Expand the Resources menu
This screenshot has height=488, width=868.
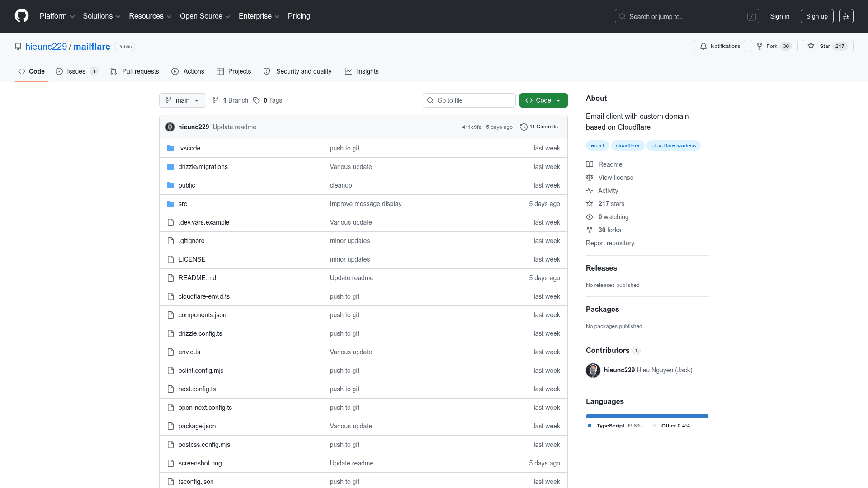tap(150, 16)
